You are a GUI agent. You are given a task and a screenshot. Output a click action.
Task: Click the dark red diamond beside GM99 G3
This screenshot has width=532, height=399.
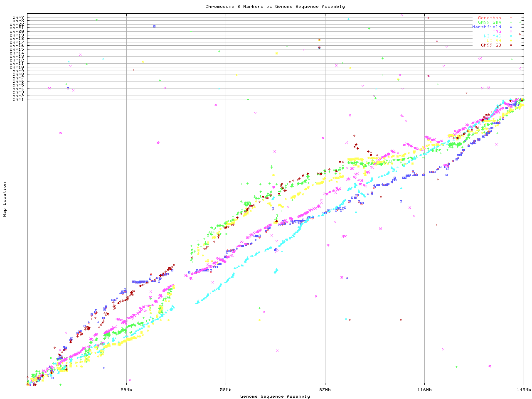coord(511,45)
